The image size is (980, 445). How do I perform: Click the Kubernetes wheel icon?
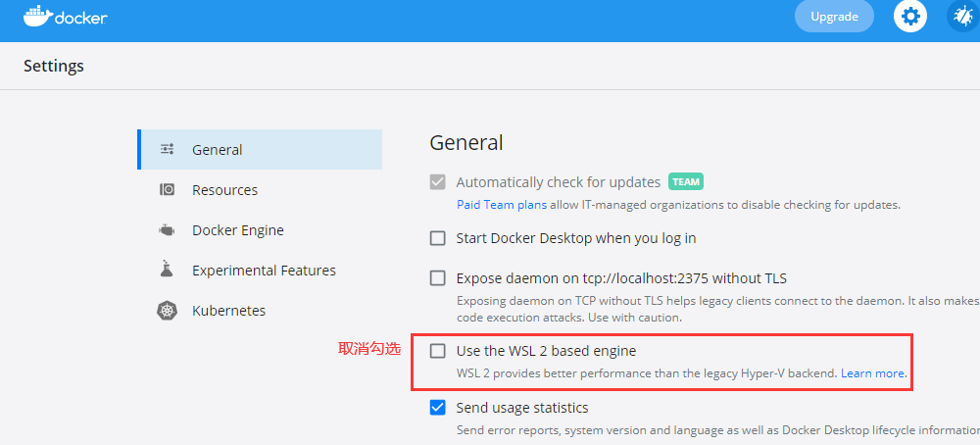pyautogui.click(x=167, y=310)
